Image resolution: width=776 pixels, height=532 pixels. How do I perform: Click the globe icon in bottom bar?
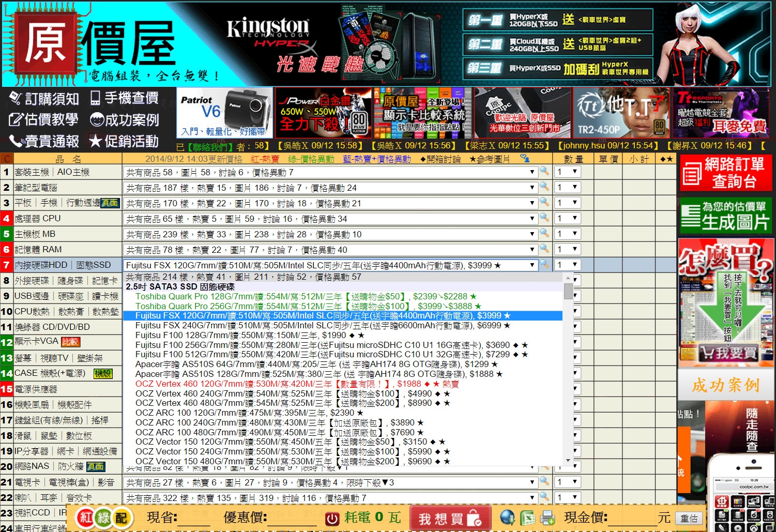coord(508,518)
